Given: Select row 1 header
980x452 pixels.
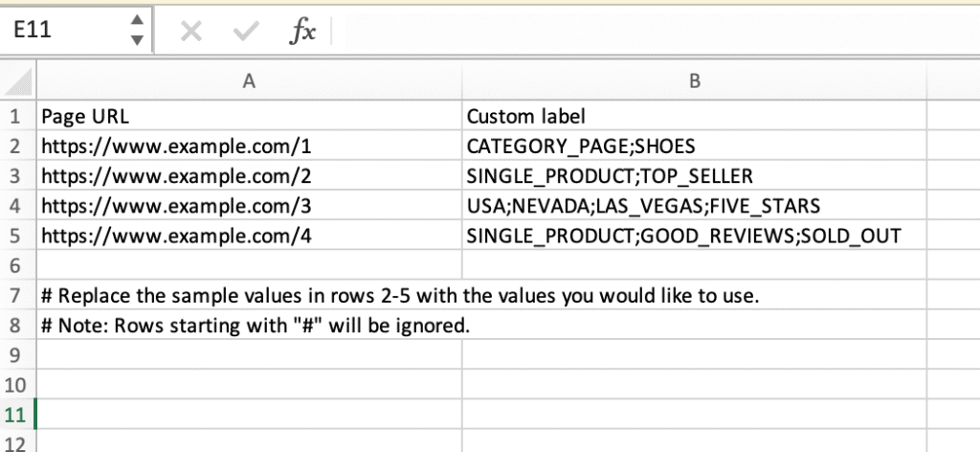Looking at the screenshot, I should 17,116.
